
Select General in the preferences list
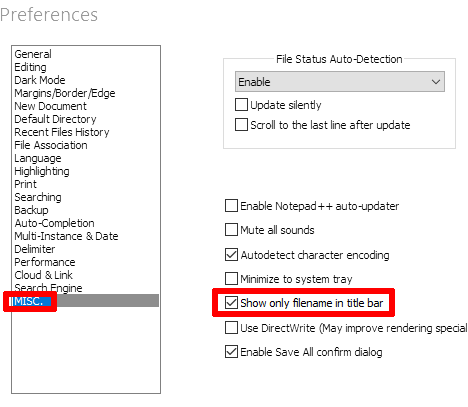33,54
